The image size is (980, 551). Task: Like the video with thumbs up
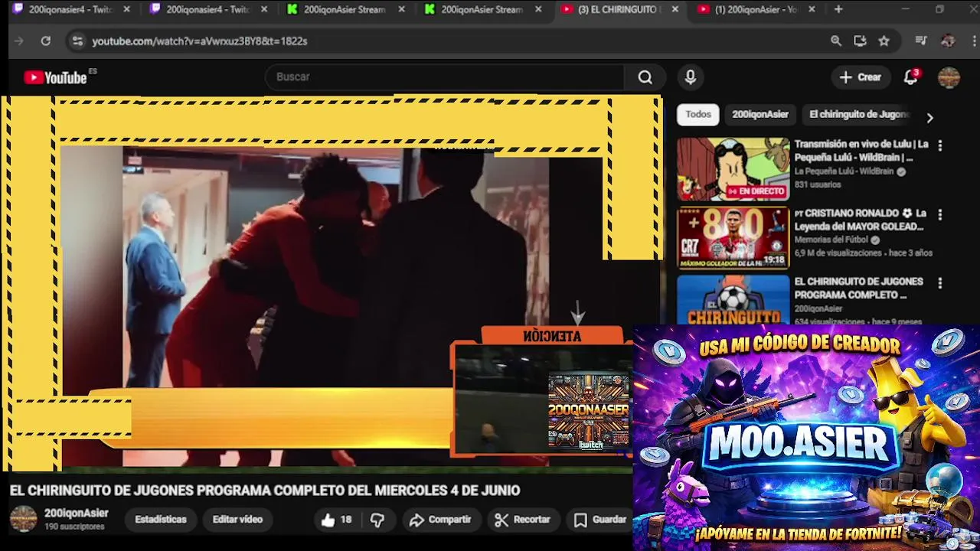pos(336,520)
